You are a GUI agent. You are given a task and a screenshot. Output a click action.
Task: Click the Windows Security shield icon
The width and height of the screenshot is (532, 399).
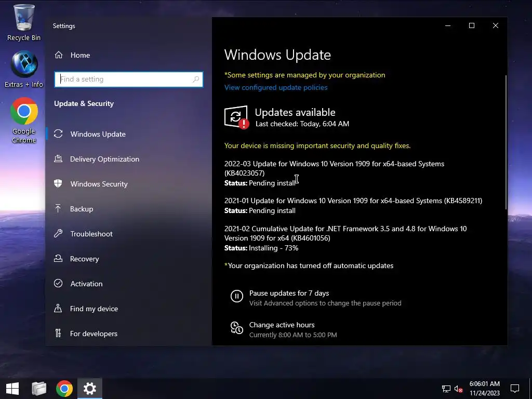coord(58,183)
